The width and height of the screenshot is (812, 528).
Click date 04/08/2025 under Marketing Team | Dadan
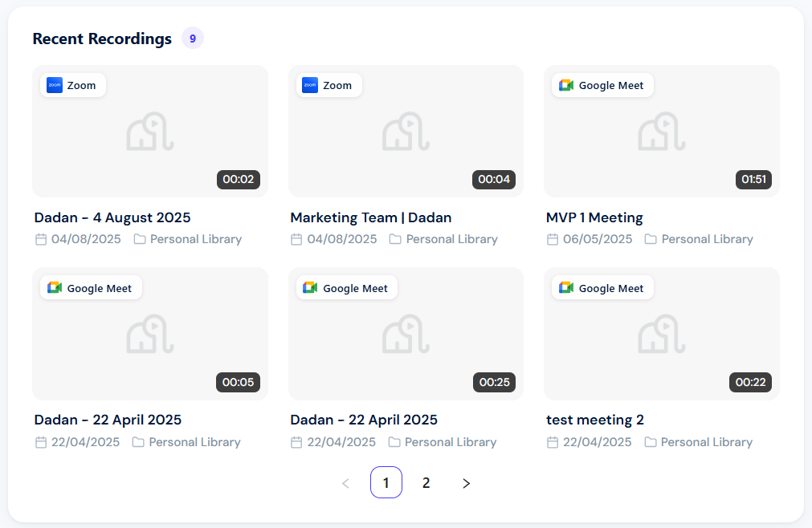pos(342,239)
